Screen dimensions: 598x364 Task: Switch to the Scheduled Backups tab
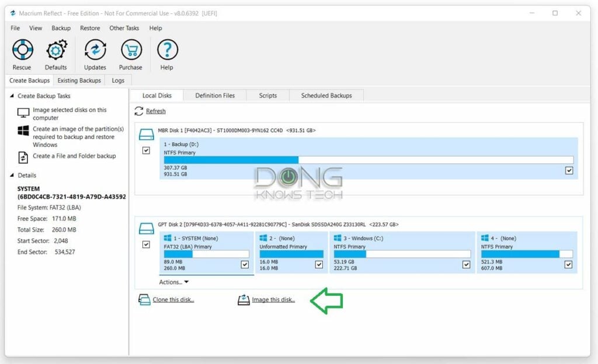click(326, 96)
